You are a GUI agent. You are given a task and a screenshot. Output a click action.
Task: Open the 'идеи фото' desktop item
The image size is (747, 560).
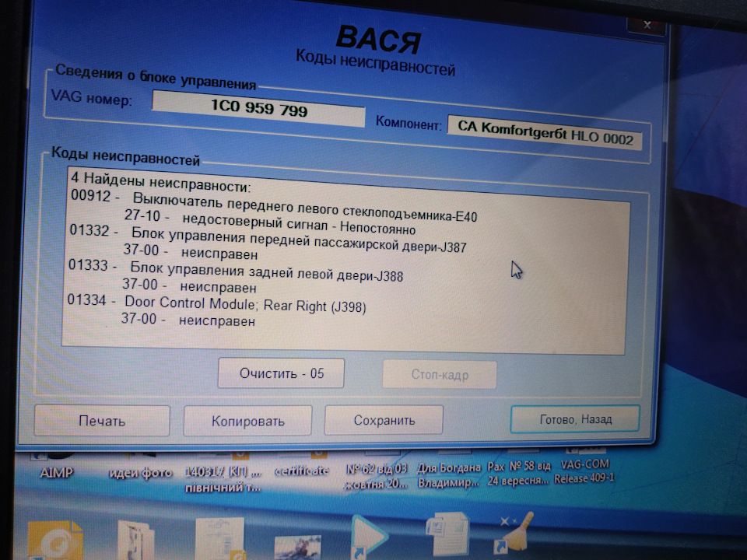coord(140,472)
